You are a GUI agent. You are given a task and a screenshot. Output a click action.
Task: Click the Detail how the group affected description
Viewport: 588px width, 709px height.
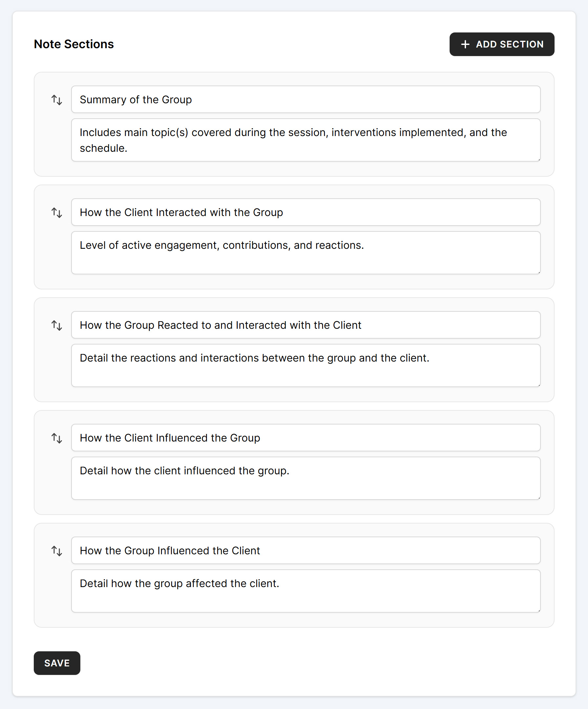click(306, 590)
